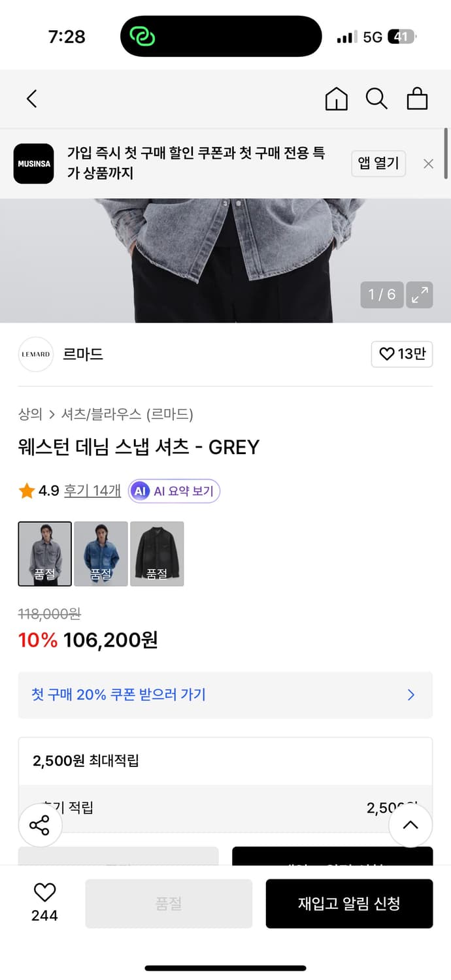Tap the share icon for this product
The width and height of the screenshot is (451, 980).
pyautogui.click(x=40, y=825)
